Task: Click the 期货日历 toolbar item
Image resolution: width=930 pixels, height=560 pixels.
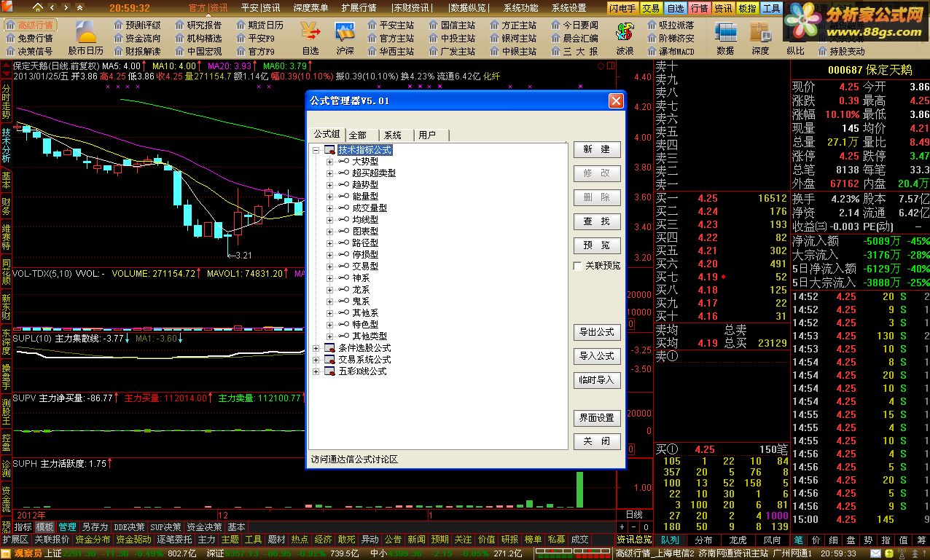Action: tap(259, 25)
